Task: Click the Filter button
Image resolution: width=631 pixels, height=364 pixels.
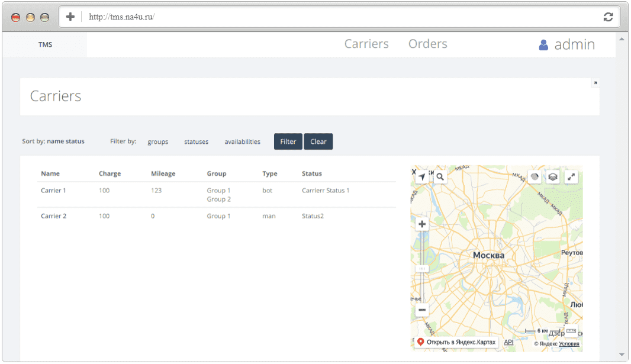Action: click(288, 141)
